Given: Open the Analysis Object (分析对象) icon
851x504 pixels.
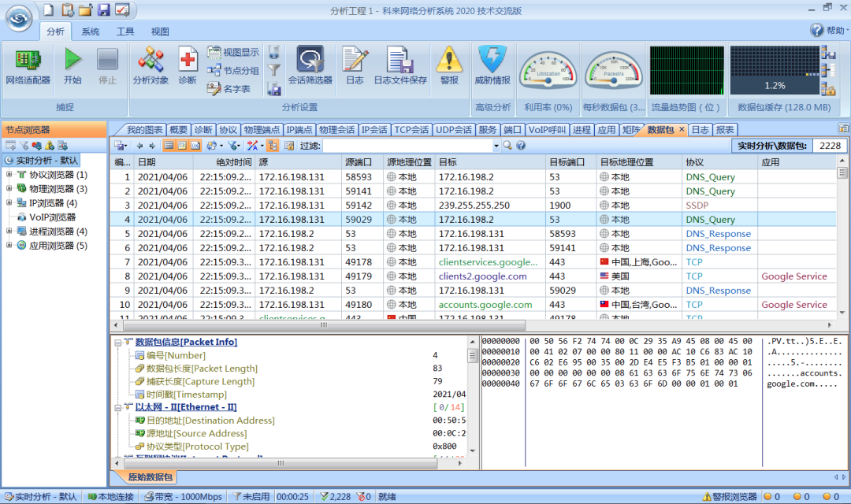Looking at the screenshot, I should pyautogui.click(x=151, y=59).
